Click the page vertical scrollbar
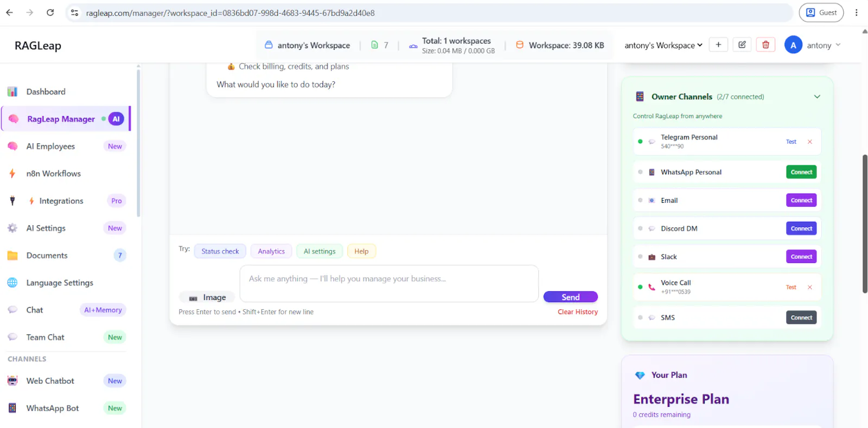 point(865,223)
